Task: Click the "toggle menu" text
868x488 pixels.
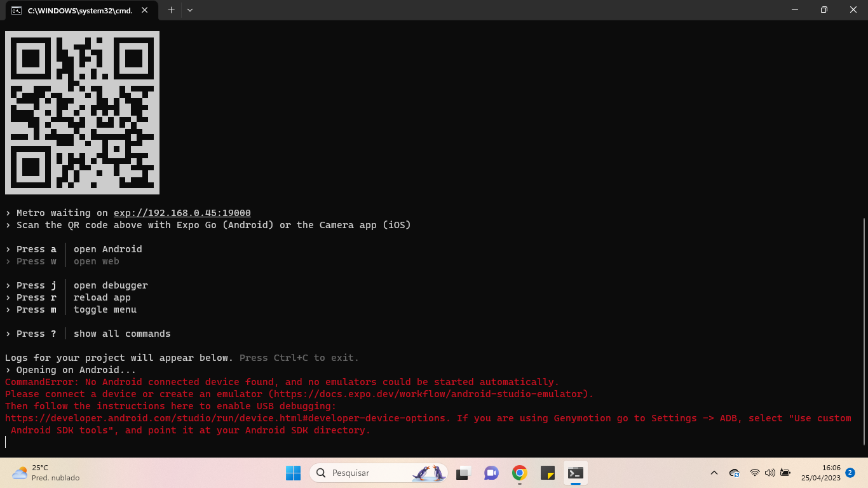Action: [105, 309]
